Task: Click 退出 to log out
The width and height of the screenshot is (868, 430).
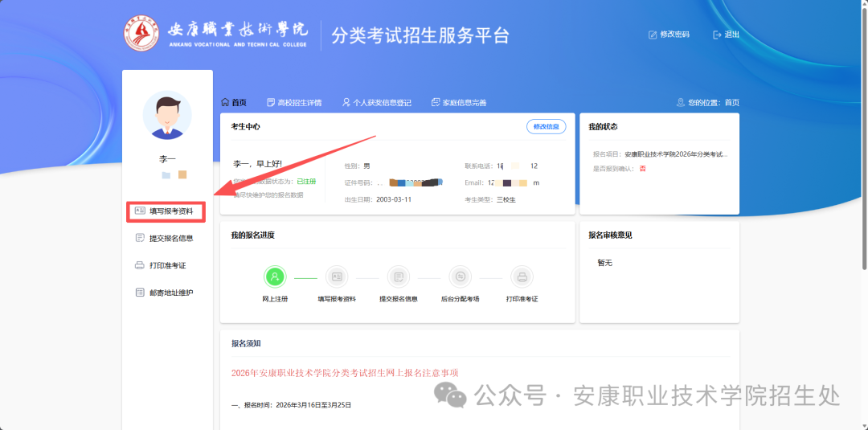Action: (726, 35)
